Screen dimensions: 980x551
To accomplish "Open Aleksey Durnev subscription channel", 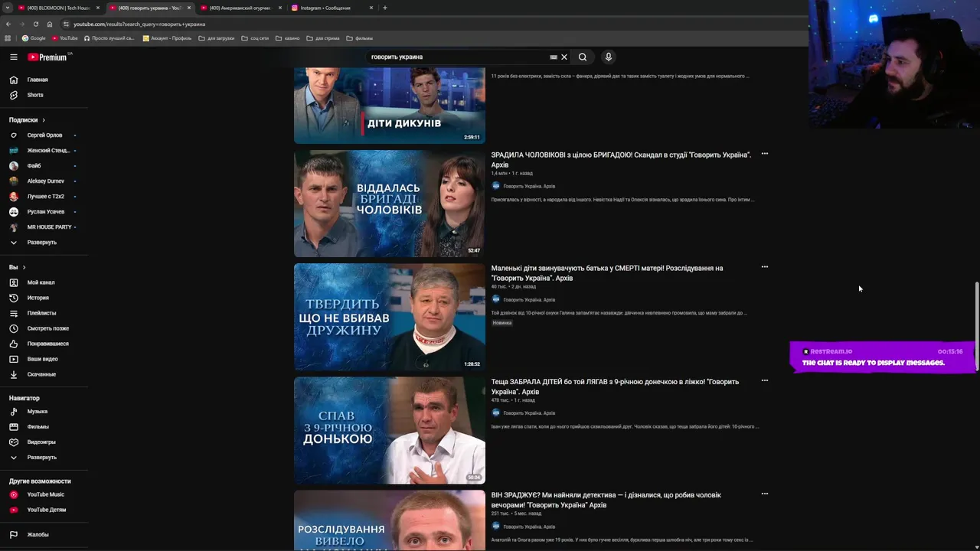I will pos(44,181).
